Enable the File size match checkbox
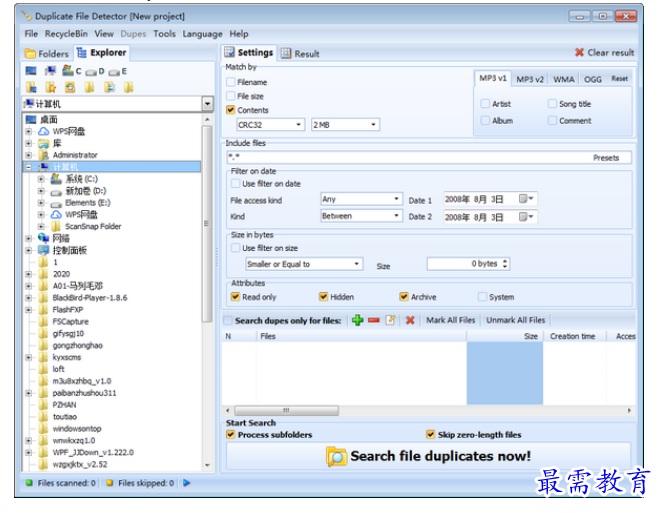 (231, 96)
